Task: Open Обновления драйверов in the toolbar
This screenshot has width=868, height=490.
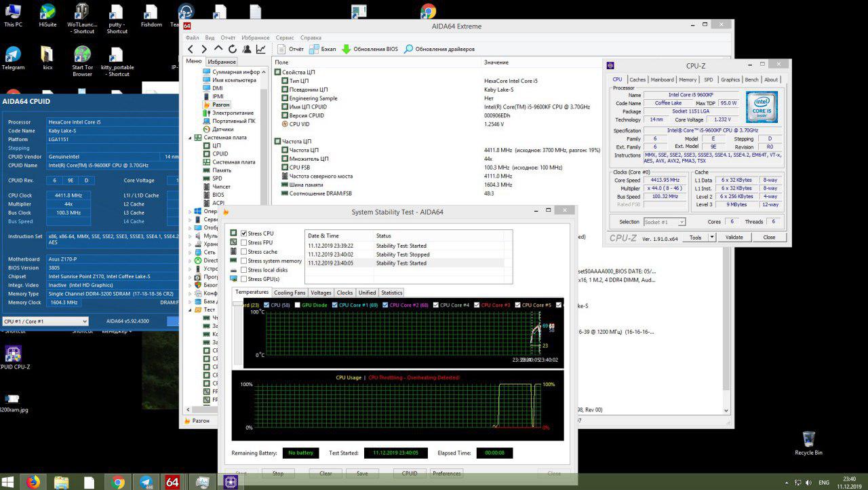Action: point(439,49)
